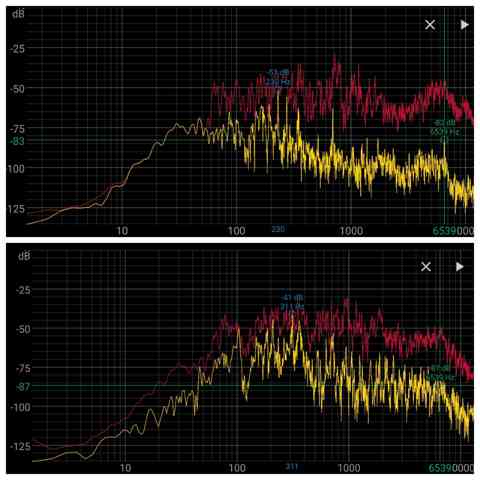Click the green -83 dB level marker
480x480 pixels.
17,141
